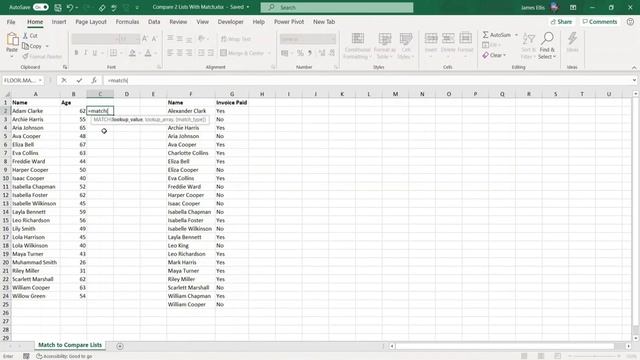Screen dimensions: 640x360
Task: Switch to the View tab
Action: point(202,22)
